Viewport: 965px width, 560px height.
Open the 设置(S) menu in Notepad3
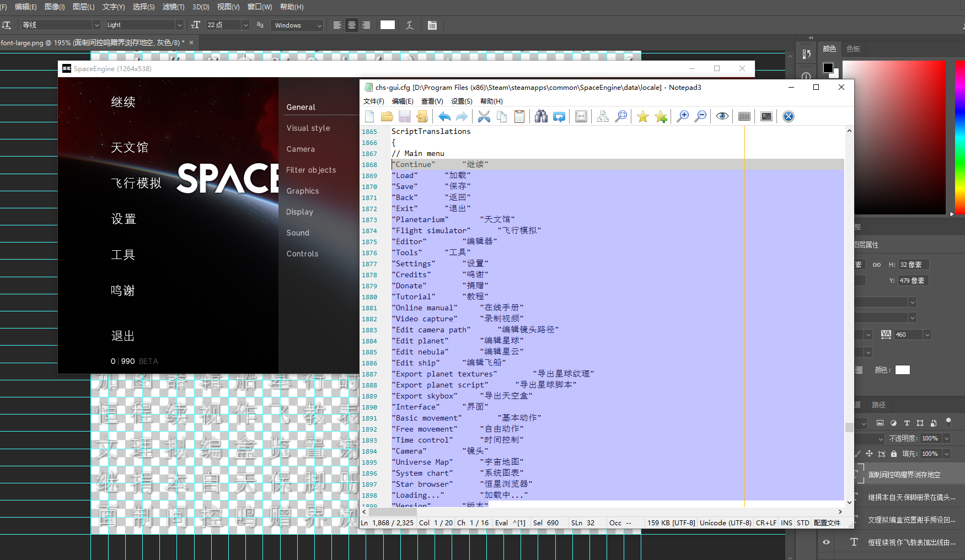click(x=462, y=101)
